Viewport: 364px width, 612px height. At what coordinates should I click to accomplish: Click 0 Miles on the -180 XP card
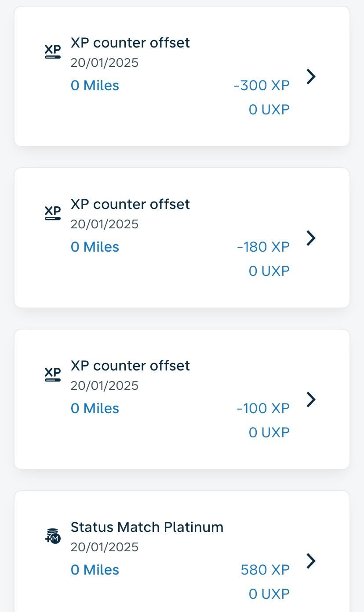click(95, 247)
